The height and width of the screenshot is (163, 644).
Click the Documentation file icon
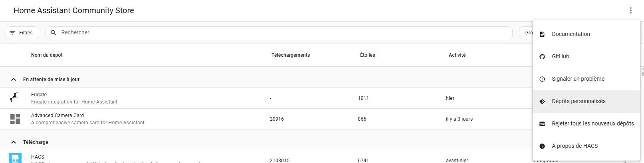point(542,34)
